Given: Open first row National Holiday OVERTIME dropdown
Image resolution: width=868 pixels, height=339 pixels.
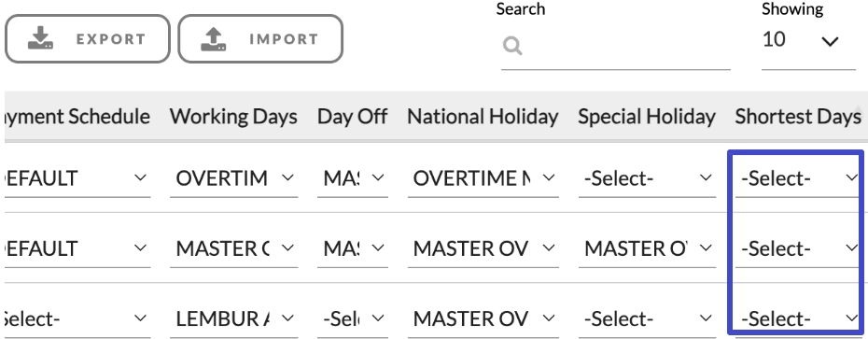Looking at the screenshot, I should 483,178.
